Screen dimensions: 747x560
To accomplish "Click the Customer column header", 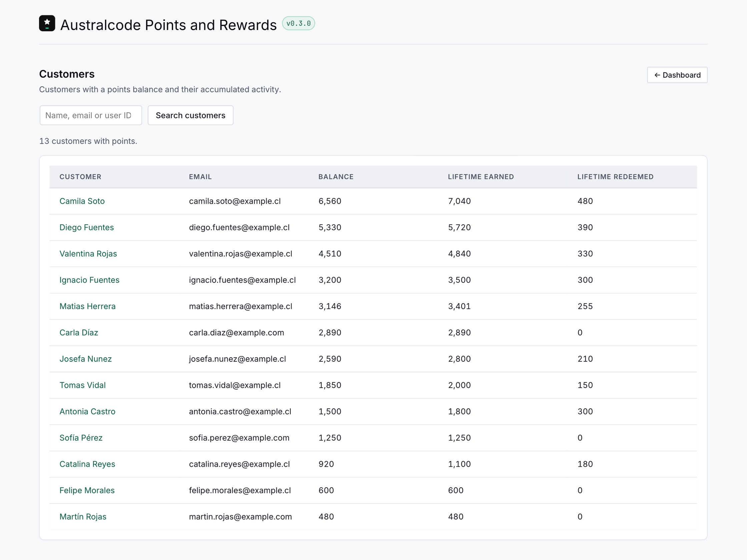I will pyautogui.click(x=80, y=177).
